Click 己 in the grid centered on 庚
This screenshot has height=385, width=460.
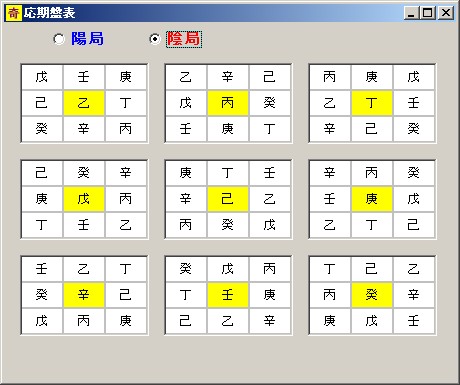coord(414,225)
